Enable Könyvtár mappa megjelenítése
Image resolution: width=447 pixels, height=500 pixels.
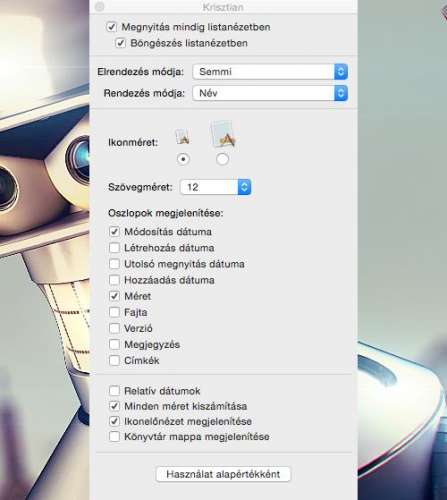coord(114,436)
